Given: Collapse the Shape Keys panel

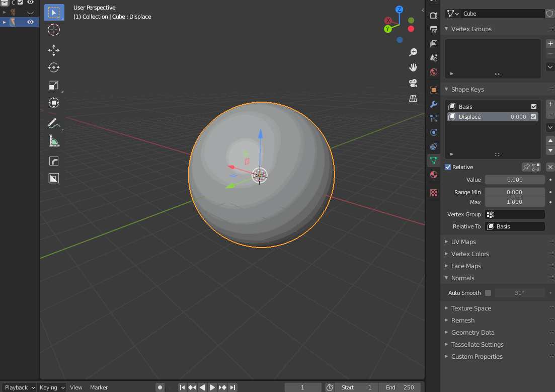Looking at the screenshot, I should [446, 89].
